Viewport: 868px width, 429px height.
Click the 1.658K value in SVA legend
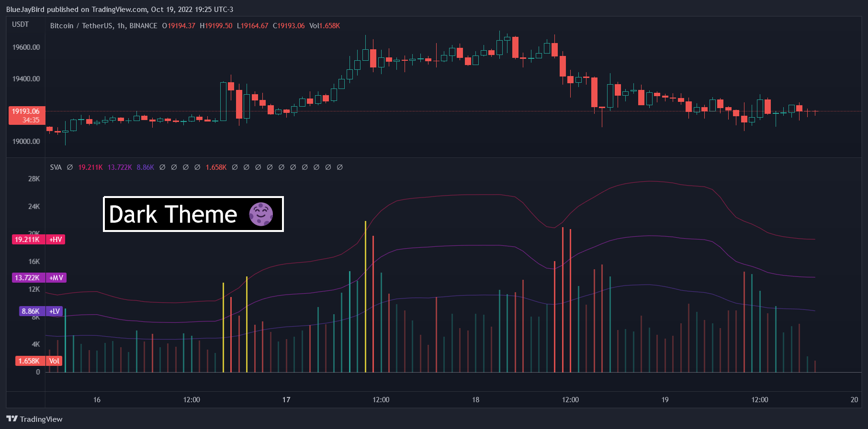216,167
